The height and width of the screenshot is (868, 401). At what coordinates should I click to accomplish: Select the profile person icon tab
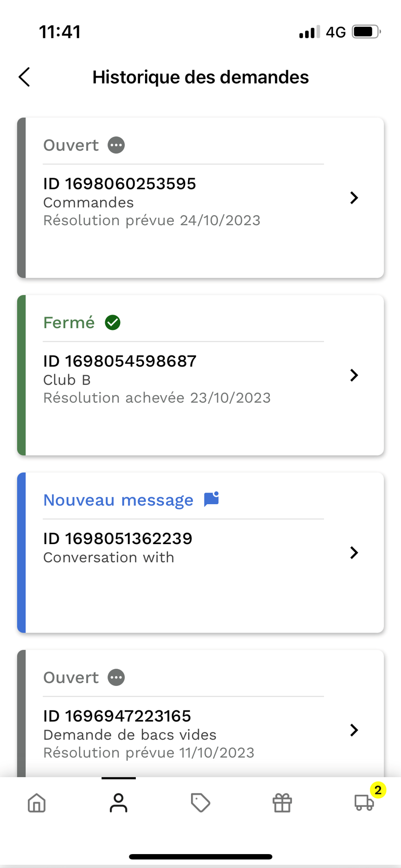click(x=119, y=803)
